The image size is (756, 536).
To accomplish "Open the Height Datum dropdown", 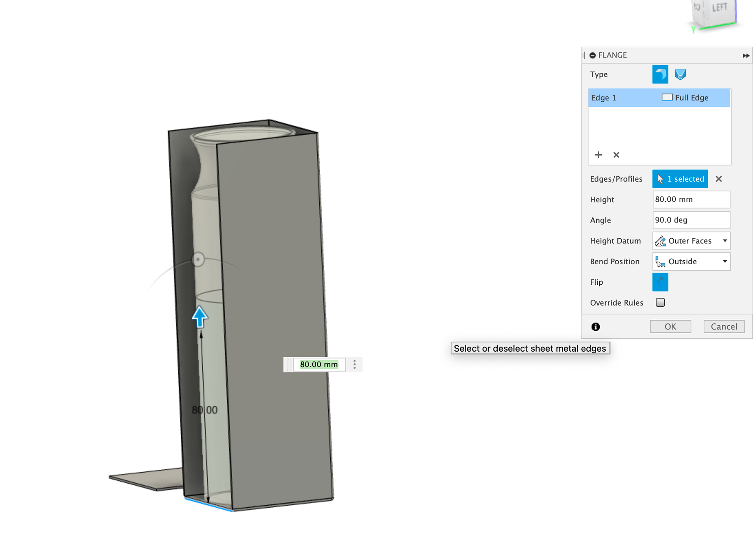I will [x=691, y=241].
